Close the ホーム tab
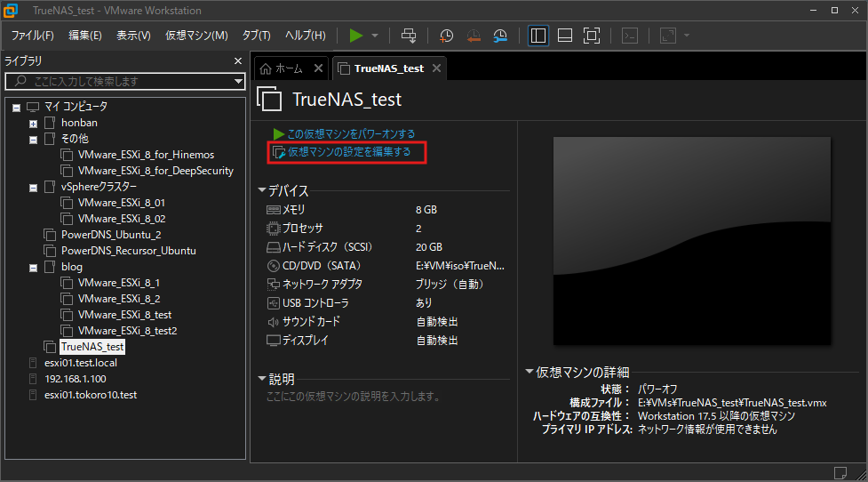The image size is (868, 482). tap(318, 68)
